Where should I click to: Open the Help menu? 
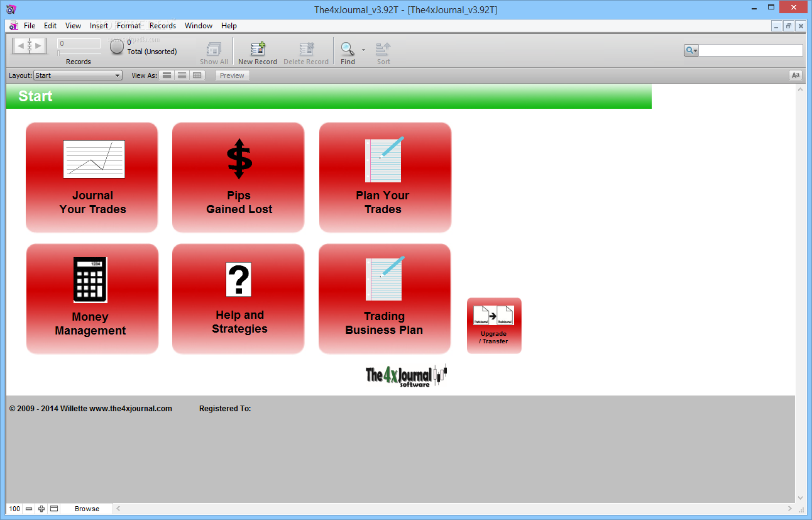[x=229, y=26]
